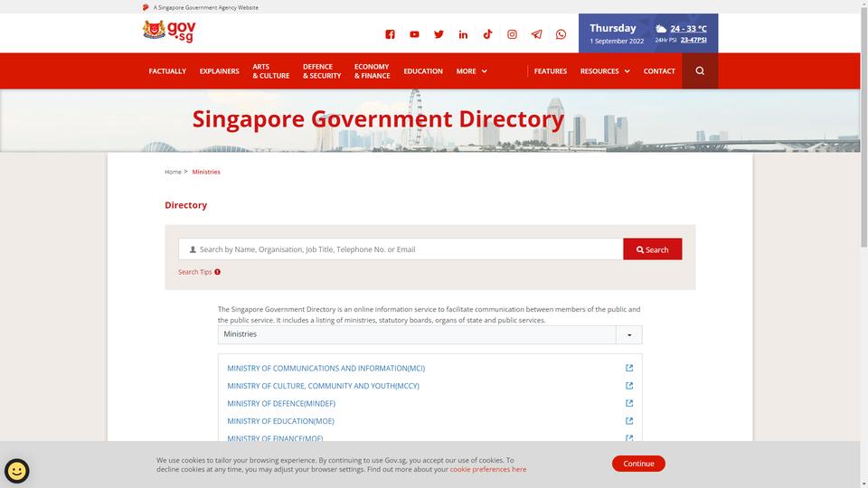Open Ministry of Culture, Community and Youth link
This screenshot has height=488, width=868.
(x=324, y=386)
